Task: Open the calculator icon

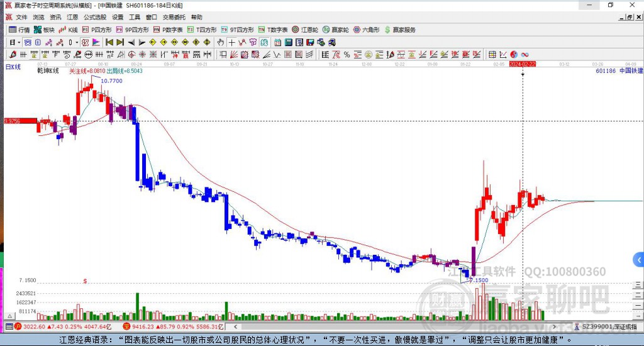Action: (x=288, y=42)
